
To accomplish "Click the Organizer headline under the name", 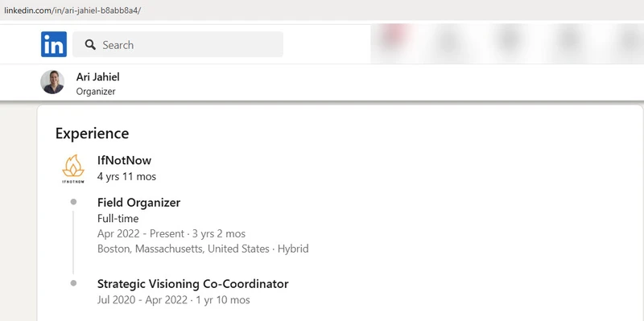I will coord(96,92).
